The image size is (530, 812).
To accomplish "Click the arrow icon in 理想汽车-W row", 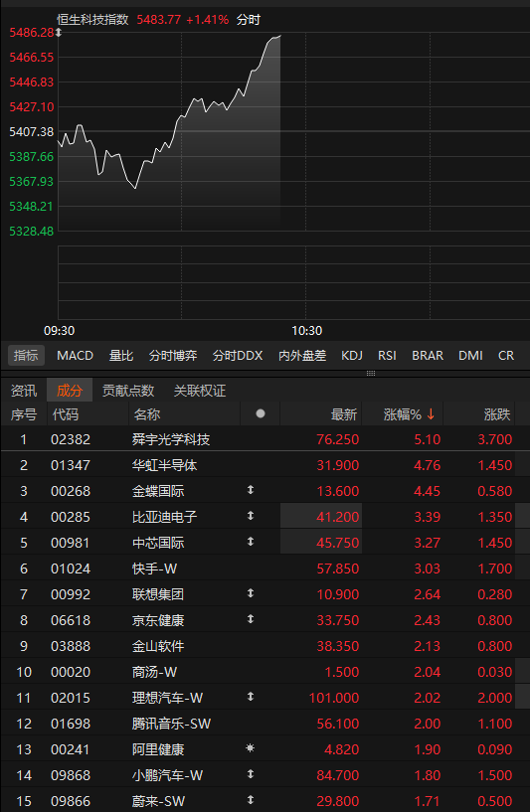I will [251, 697].
